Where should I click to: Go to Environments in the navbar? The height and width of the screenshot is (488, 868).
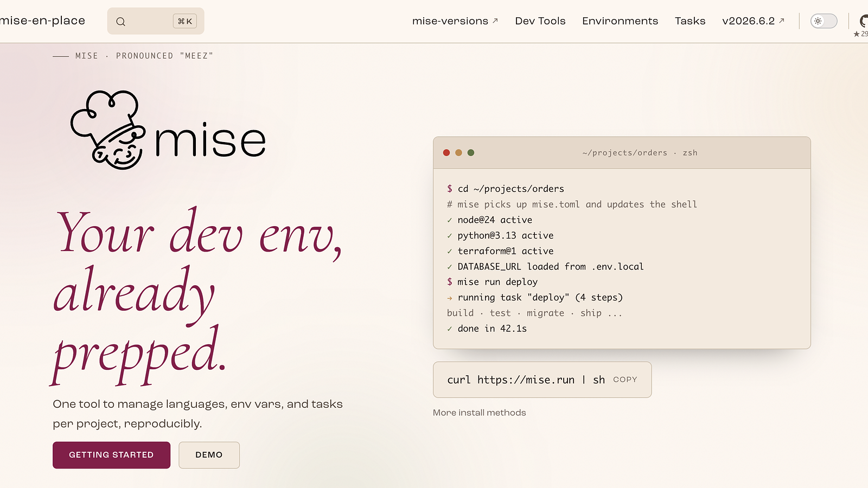pos(620,21)
